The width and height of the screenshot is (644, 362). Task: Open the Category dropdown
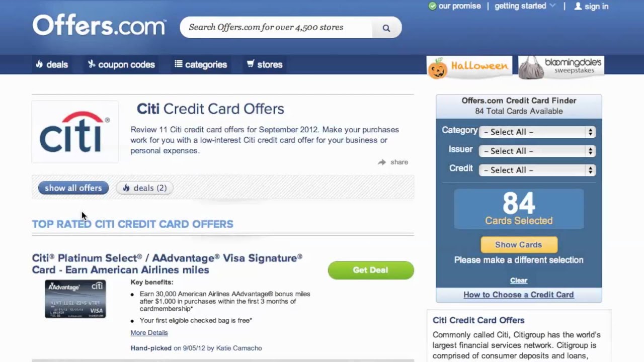[537, 132]
